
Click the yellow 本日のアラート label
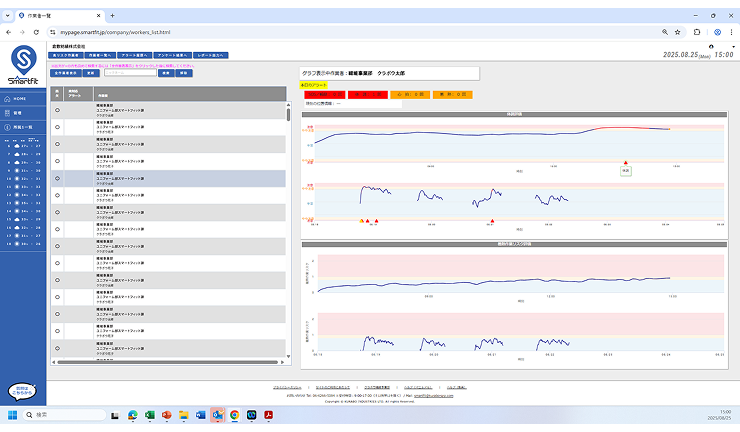pyautogui.click(x=315, y=85)
